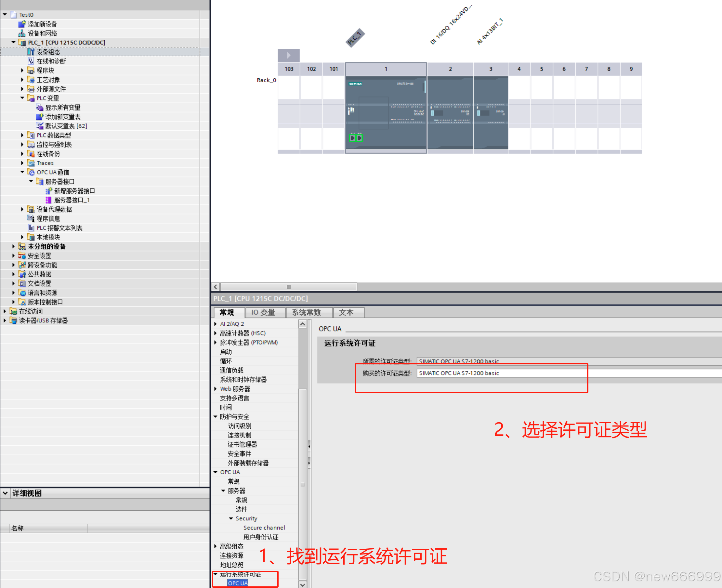
Task: Open Devices and networks icon
Action: tap(22, 33)
